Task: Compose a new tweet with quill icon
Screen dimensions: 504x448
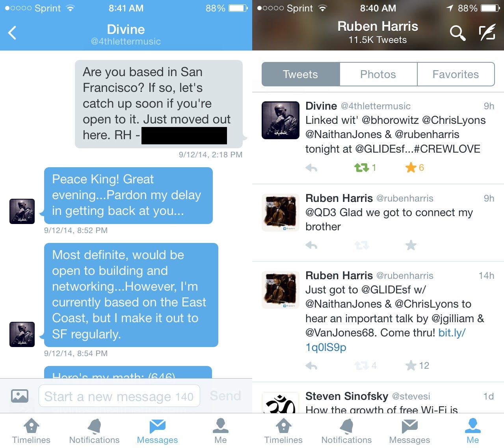Action: pyautogui.click(x=487, y=33)
